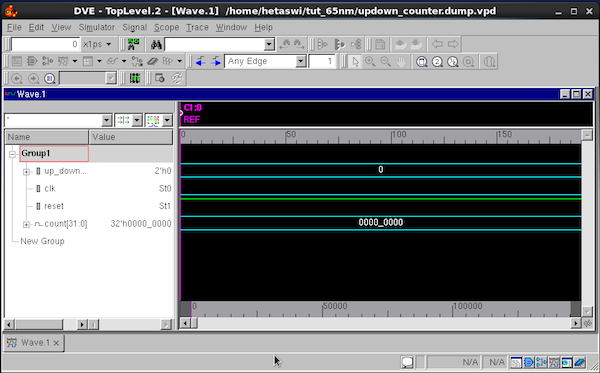The height and width of the screenshot is (373, 600).
Task: Open the Simulator menu
Action: (x=96, y=28)
